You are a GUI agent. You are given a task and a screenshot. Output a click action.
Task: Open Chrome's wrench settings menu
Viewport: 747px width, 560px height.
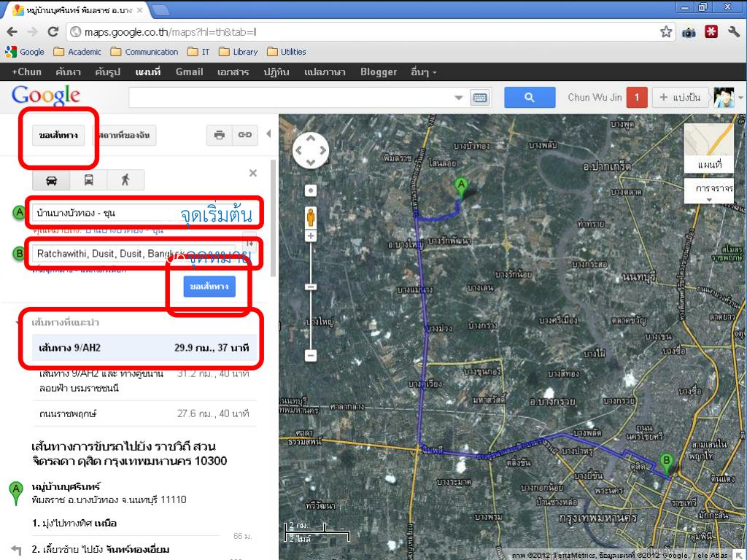(734, 32)
